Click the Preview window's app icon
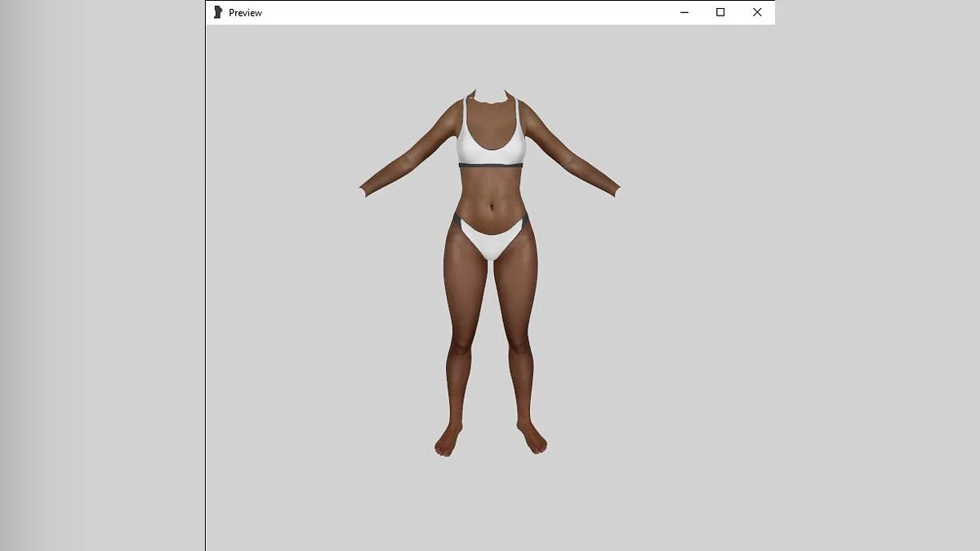 pyautogui.click(x=218, y=12)
